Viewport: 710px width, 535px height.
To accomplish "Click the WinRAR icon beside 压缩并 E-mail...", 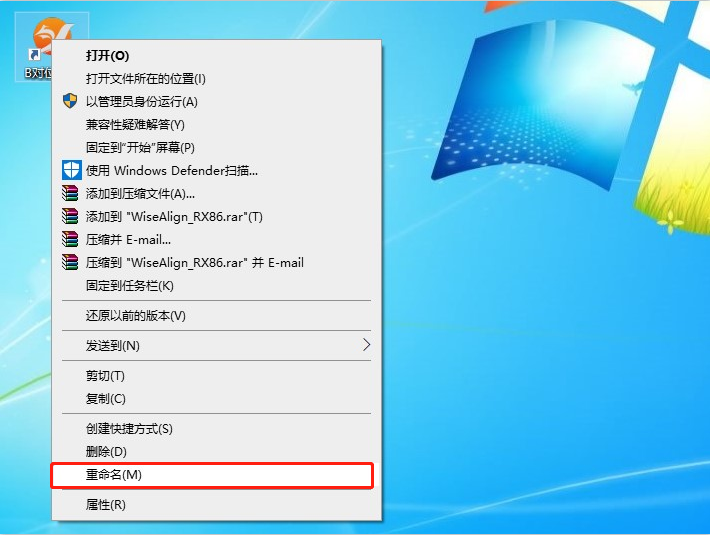I will pyautogui.click(x=70, y=239).
